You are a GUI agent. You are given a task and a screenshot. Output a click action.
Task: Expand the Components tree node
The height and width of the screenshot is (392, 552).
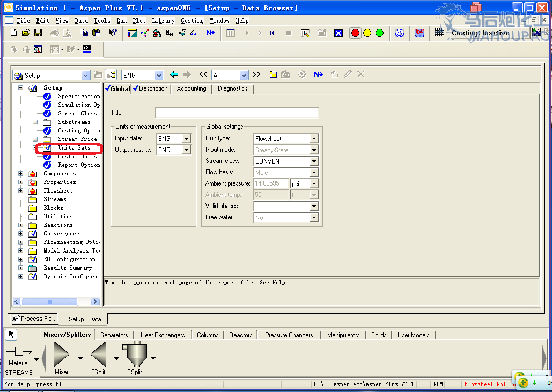tap(21, 174)
